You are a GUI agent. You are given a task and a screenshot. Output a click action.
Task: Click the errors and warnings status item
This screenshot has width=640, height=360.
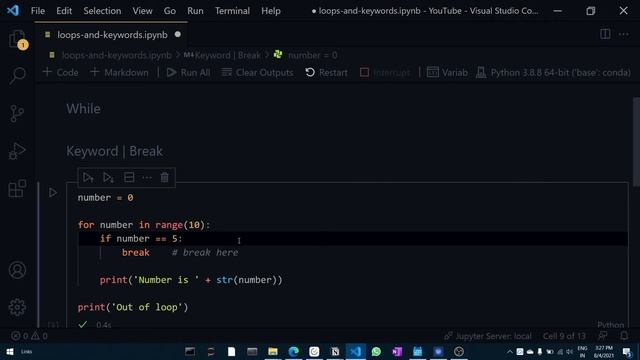[x=29, y=336]
